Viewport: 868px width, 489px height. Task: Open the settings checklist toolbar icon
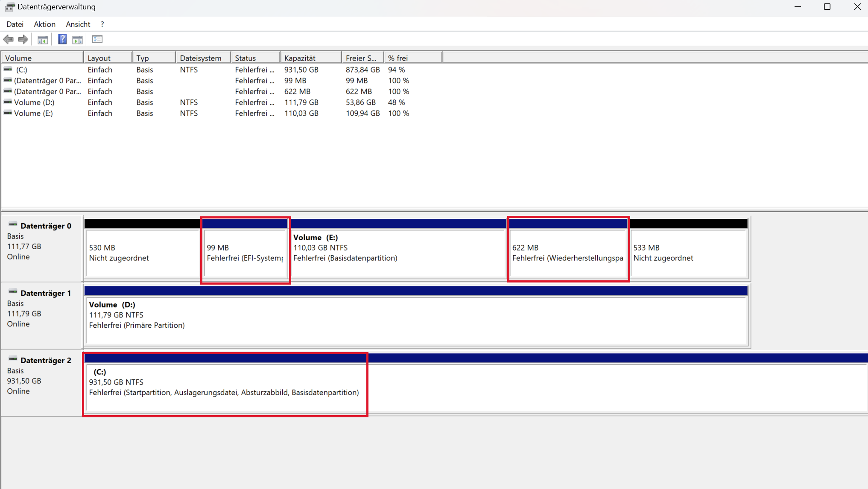97,39
